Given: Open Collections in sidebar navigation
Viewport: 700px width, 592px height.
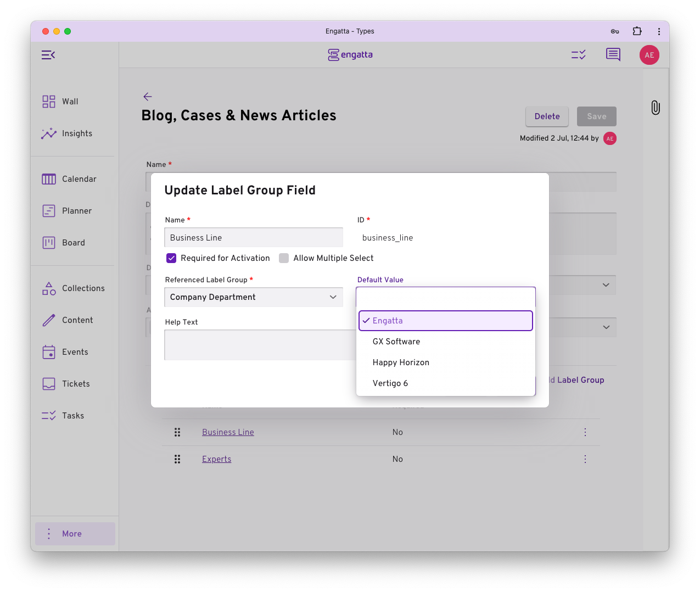Looking at the screenshot, I should 83,288.
